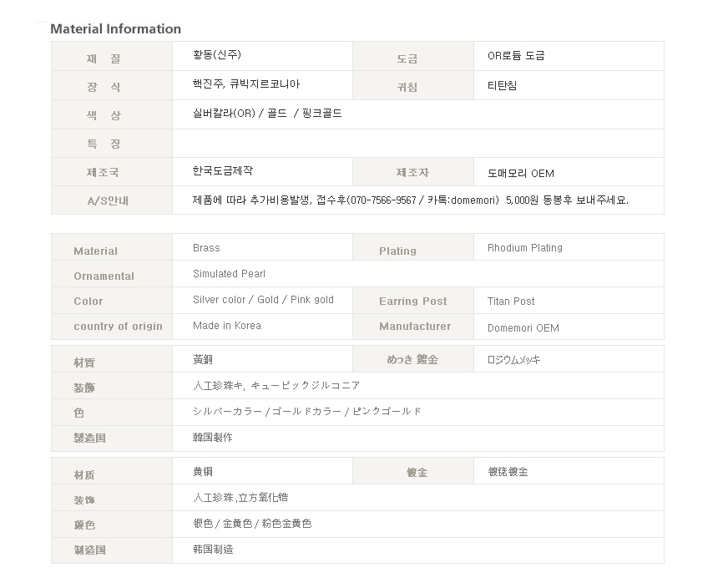The image size is (728, 588).
Task: Click the Chinese 颜色 label
Action: 84,525
